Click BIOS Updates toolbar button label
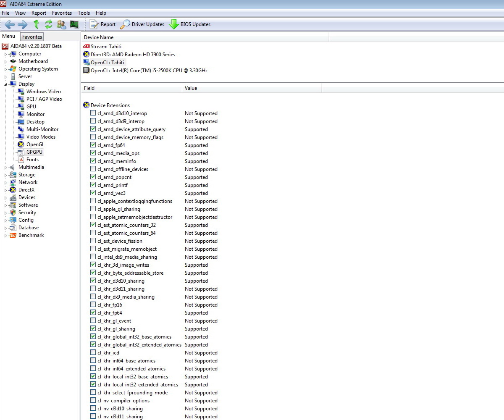 coord(195,24)
